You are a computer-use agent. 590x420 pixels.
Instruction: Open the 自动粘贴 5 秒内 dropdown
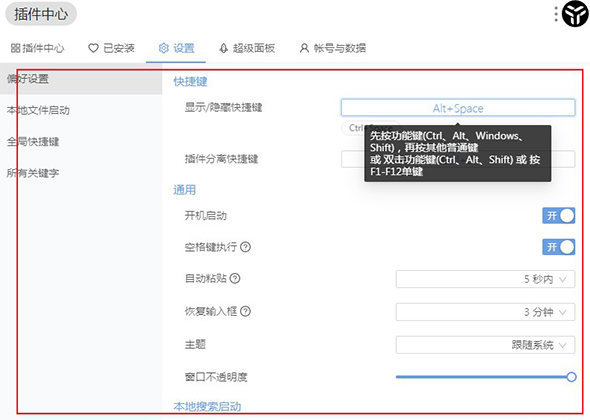[485, 279]
